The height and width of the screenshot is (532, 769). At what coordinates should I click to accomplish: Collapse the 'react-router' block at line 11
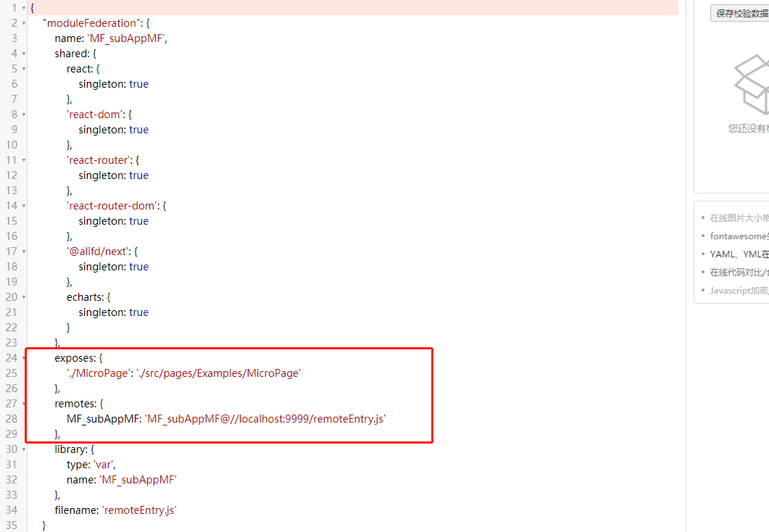pyautogui.click(x=23, y=160)
